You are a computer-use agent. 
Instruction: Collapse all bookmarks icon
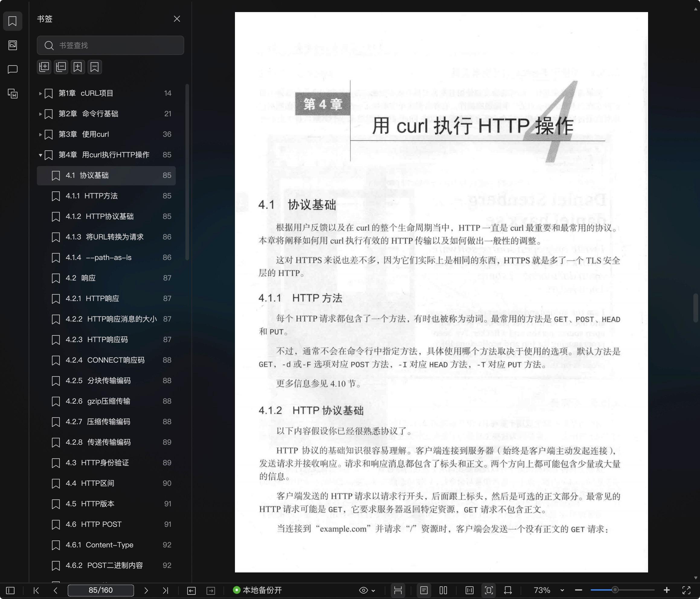(x=61, y=67)
